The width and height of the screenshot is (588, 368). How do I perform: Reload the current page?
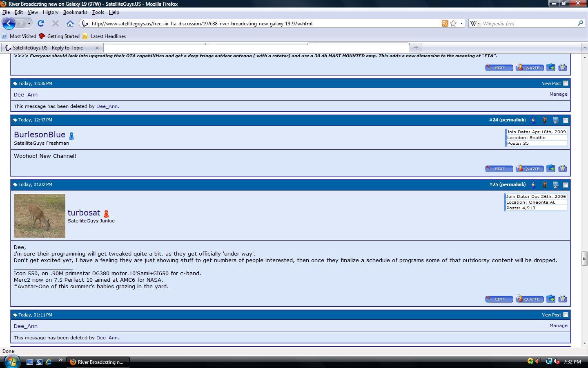click(x=41, y=23)
